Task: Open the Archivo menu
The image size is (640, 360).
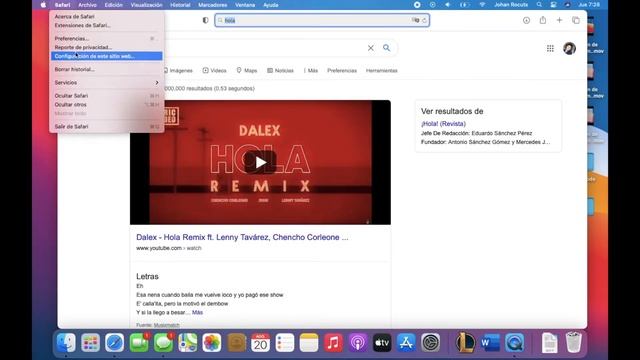Action: point(87,5)
